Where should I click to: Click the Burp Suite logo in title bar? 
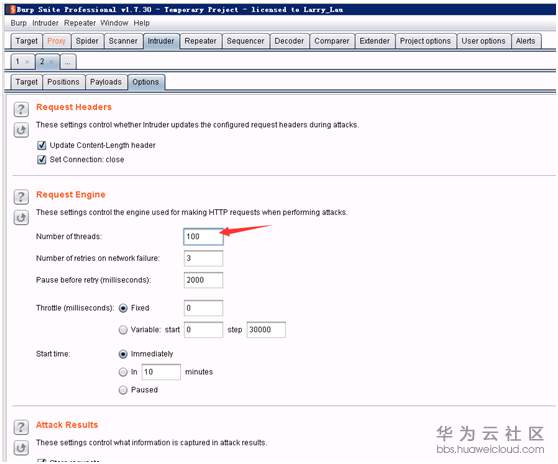click(x=12, y=9)
